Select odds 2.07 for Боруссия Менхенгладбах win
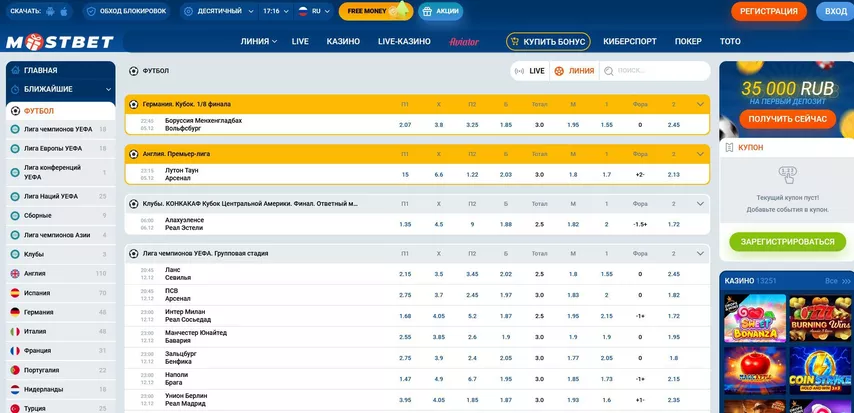Viewport: 854px width, 413px height. [x=405, y=125]
